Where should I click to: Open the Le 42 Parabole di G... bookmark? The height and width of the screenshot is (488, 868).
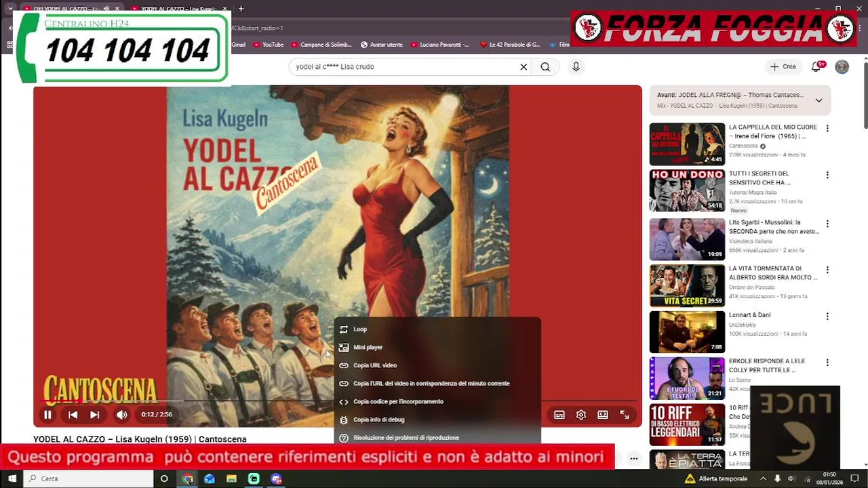coord(510,45)
